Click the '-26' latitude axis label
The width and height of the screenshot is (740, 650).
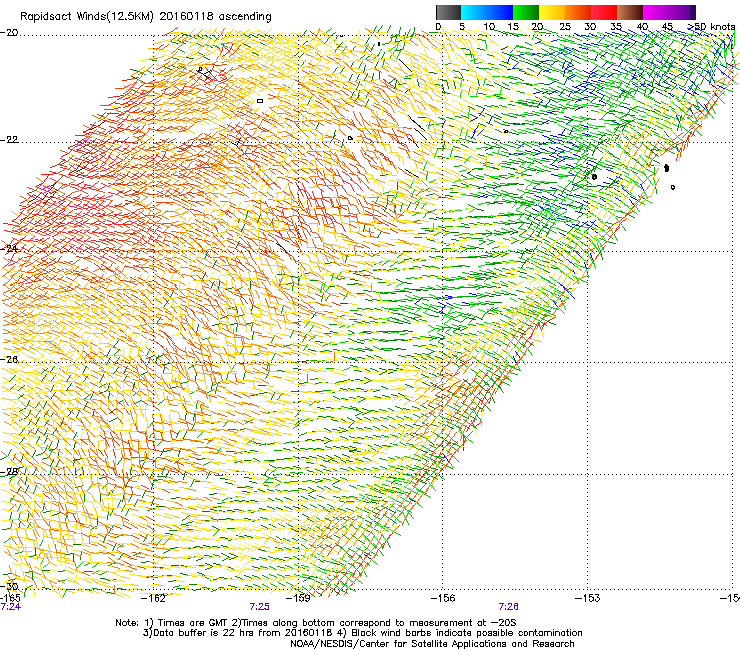(x=9, y=360)
